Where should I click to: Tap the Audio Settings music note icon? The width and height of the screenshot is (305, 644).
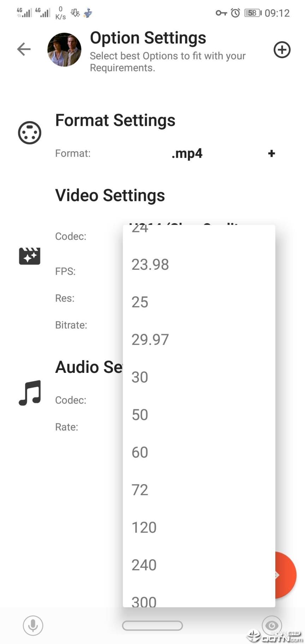point(30,393)
